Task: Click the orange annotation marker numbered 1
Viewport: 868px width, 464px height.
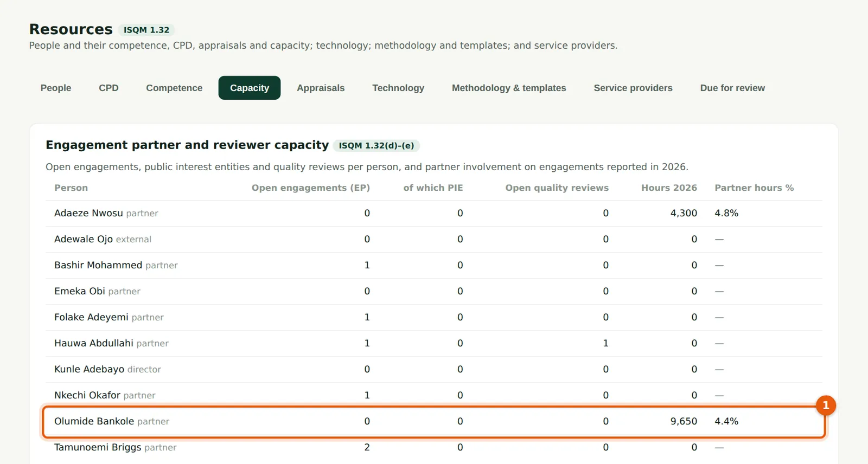Action: (826, 405)
